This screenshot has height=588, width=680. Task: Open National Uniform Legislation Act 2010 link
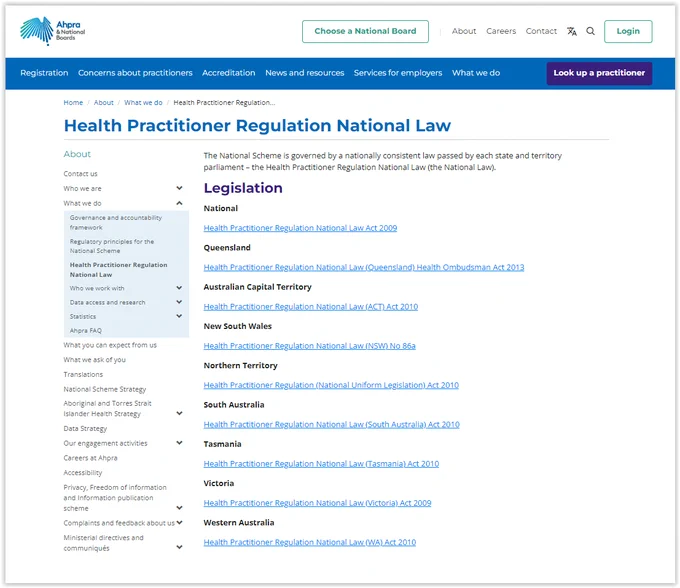(331, 385)
